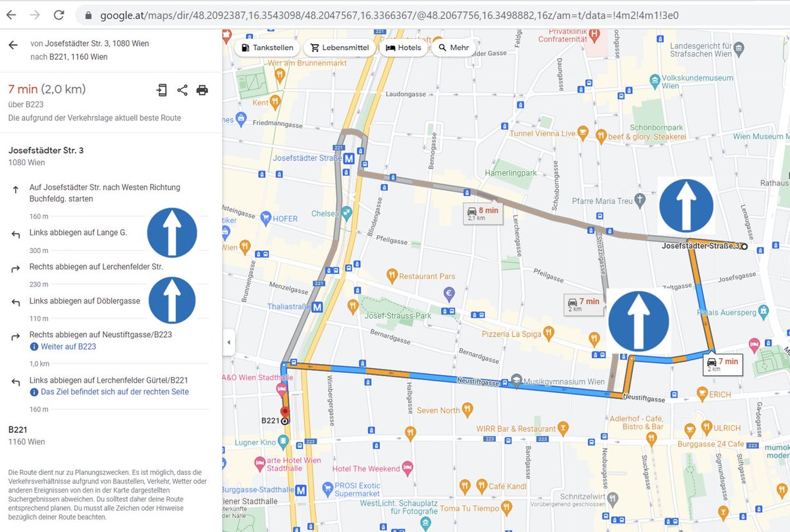The height and width of the screenshot is (532, 790).
Task: Click the print directions icon
Action: coord(202,90)
